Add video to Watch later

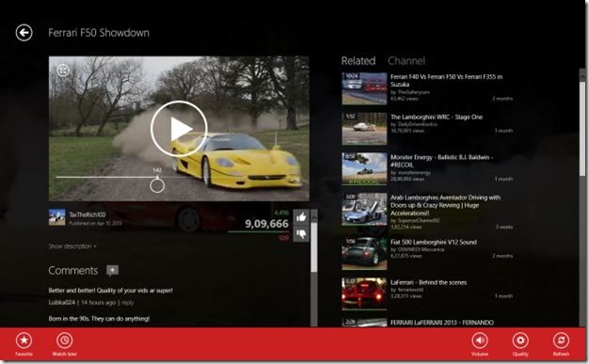point(65,344)
